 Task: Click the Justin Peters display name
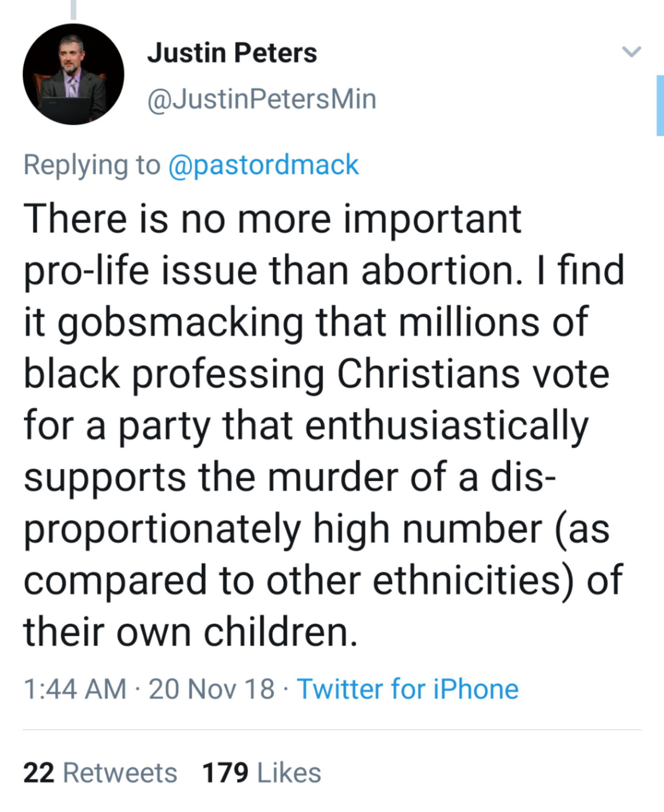pos(232,53)
